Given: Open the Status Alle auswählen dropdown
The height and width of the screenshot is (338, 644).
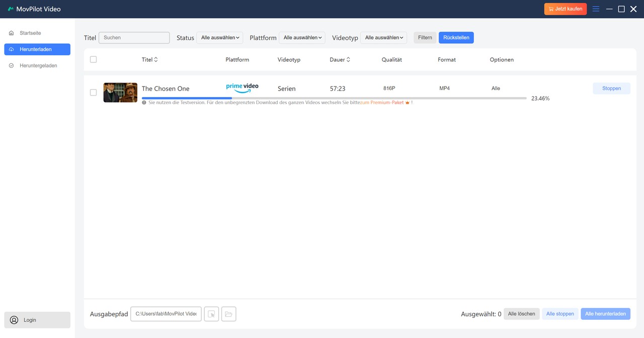Looking at the screenshot, I should click(220, 37).
